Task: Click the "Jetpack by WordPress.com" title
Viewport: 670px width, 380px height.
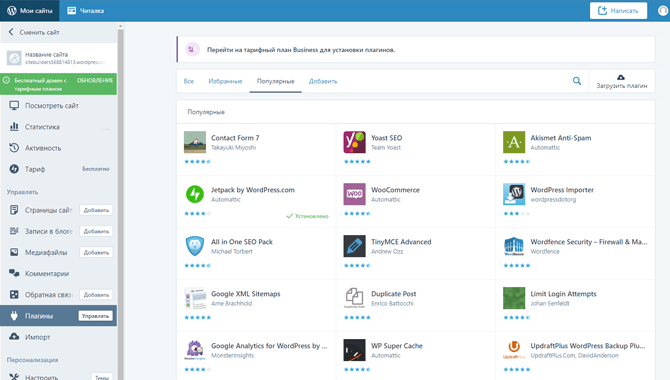Action: [253, 190]
